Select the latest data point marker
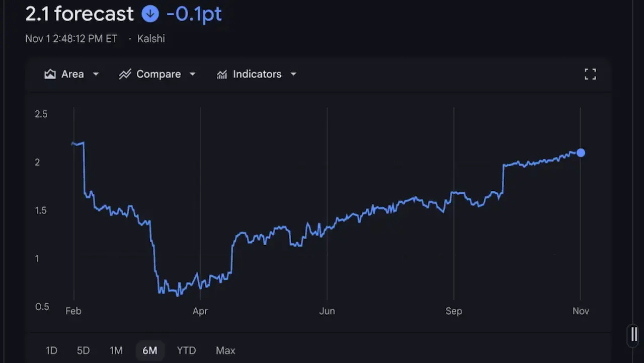This screenshot has width=644, height=363. click(x=581, y=153)
